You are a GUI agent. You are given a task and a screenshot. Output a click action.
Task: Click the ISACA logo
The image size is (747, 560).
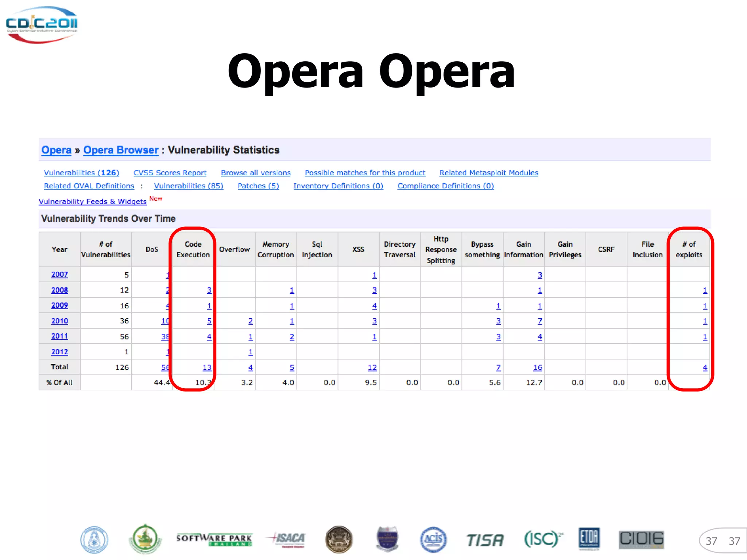coord(286,540)
